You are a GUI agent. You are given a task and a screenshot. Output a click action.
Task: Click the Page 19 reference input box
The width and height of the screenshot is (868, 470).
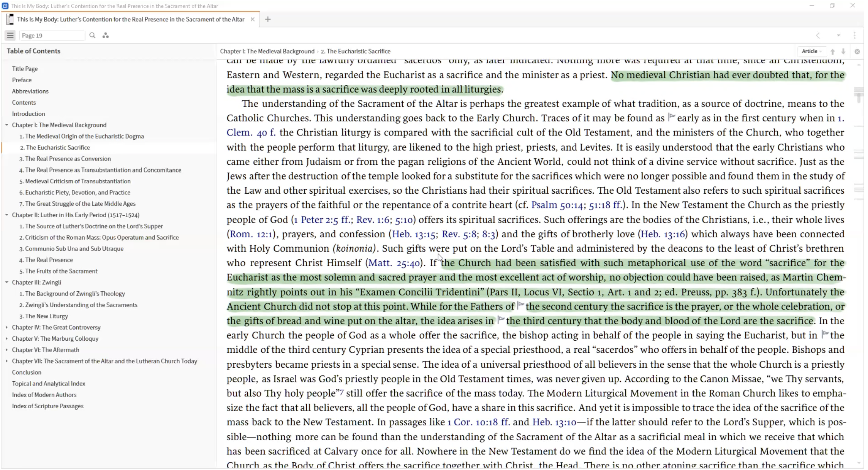pos(51,36)
